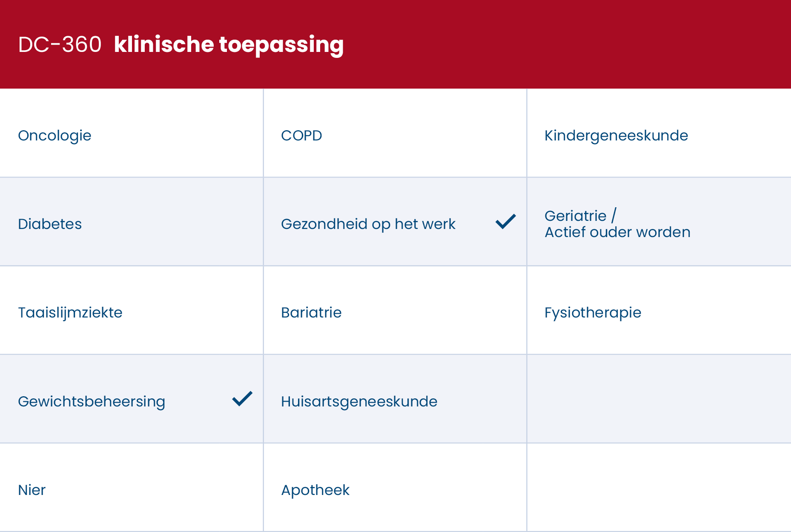791x532 pixels.
Task: Click the DC-360 title text
Action: pyautogui.click(x=60, y=45)
